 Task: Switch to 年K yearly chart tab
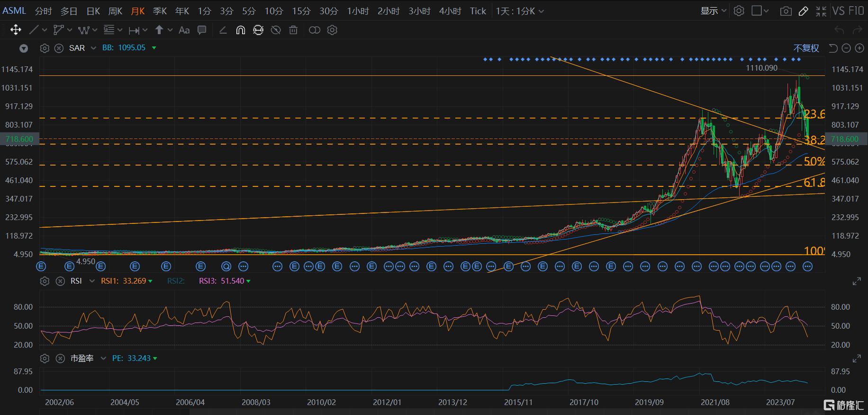tap(182, 10)
